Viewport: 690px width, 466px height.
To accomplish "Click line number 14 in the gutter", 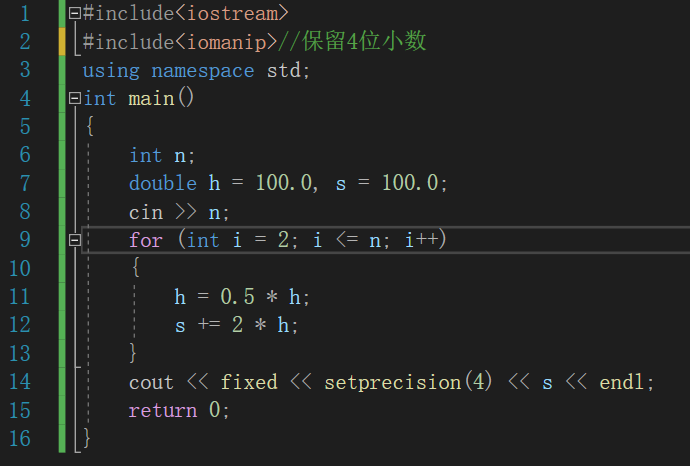I will [19, 382].
